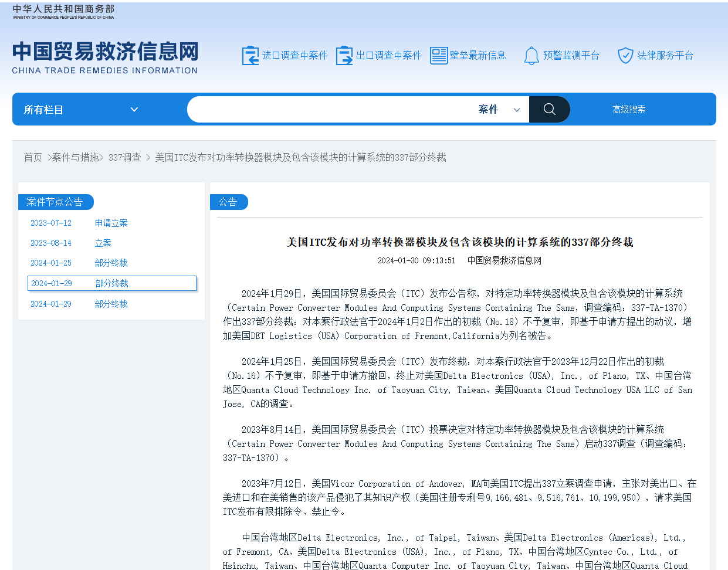Click the chevron next to 案件
Screen dimensions: 728x570
pos(517,110)
